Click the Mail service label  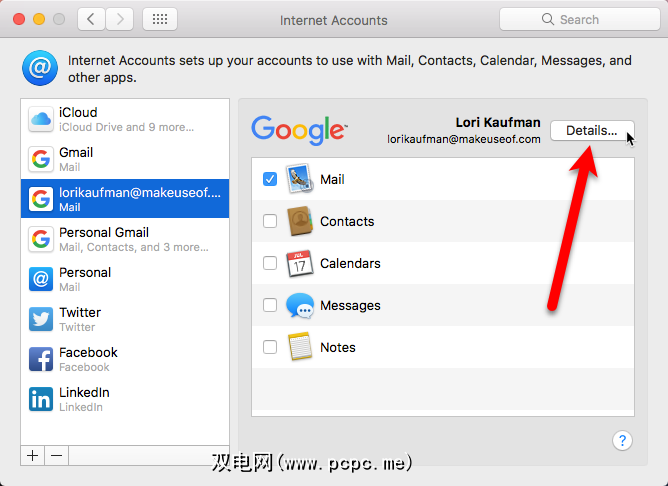coord(332,179)
